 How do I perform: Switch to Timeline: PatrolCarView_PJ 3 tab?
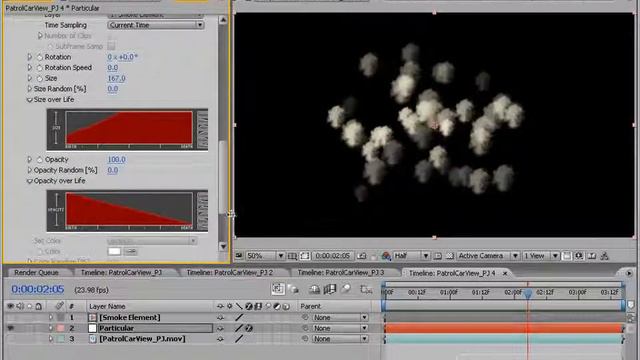[x=341, y=272]
